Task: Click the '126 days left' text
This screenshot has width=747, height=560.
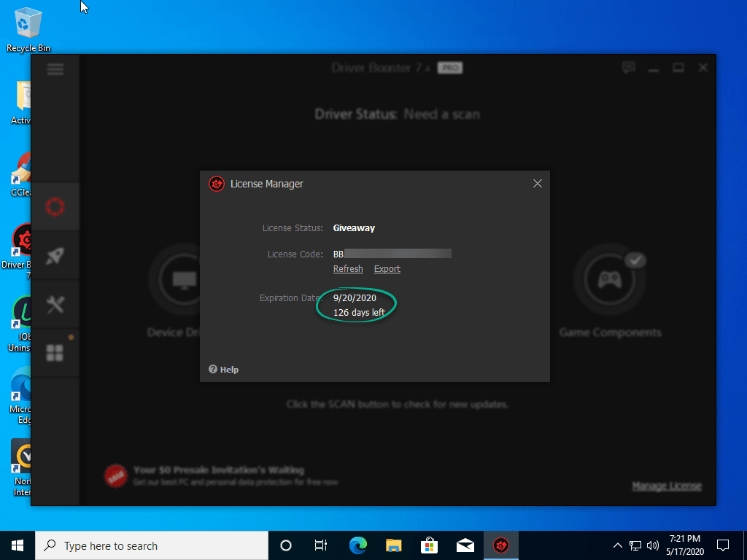Action: pos(359,313)
